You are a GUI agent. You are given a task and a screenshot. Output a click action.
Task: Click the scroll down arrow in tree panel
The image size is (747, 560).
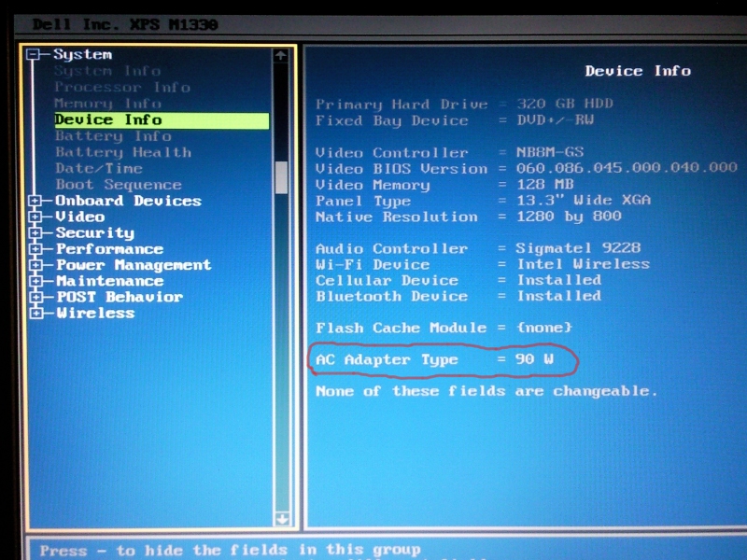tap(282, 519)
